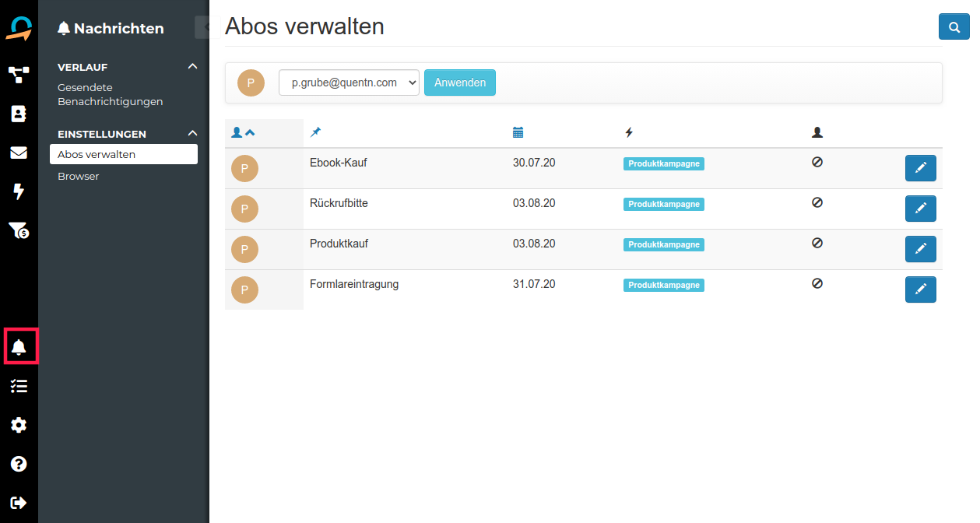Open the email envelope sidebar icon
The image size is (980, 523).
[x=19, y=153]
